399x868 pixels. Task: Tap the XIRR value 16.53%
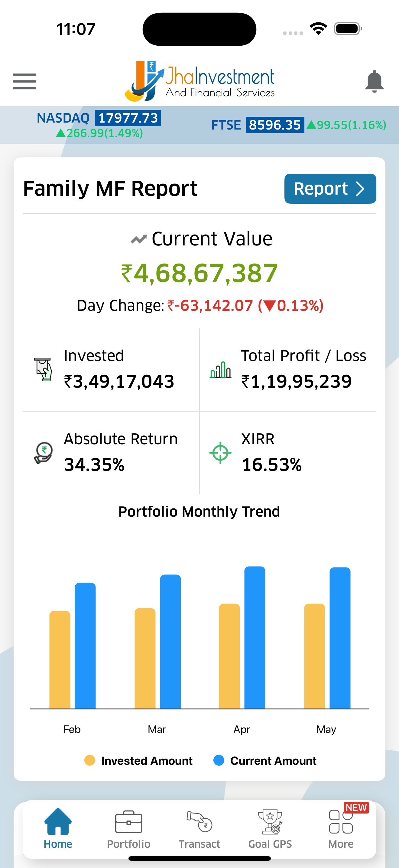click(271, 465)
